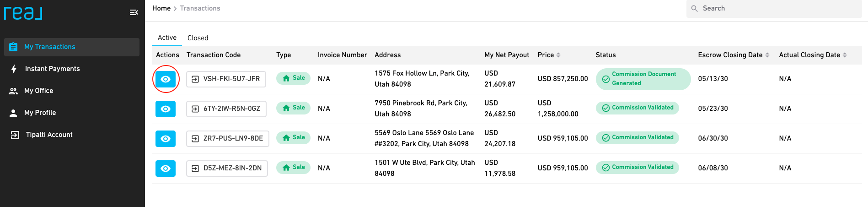Collapse the sidebar with the menu icon
This screenshot has width=868, height=207.
click(x=134, y=12)
